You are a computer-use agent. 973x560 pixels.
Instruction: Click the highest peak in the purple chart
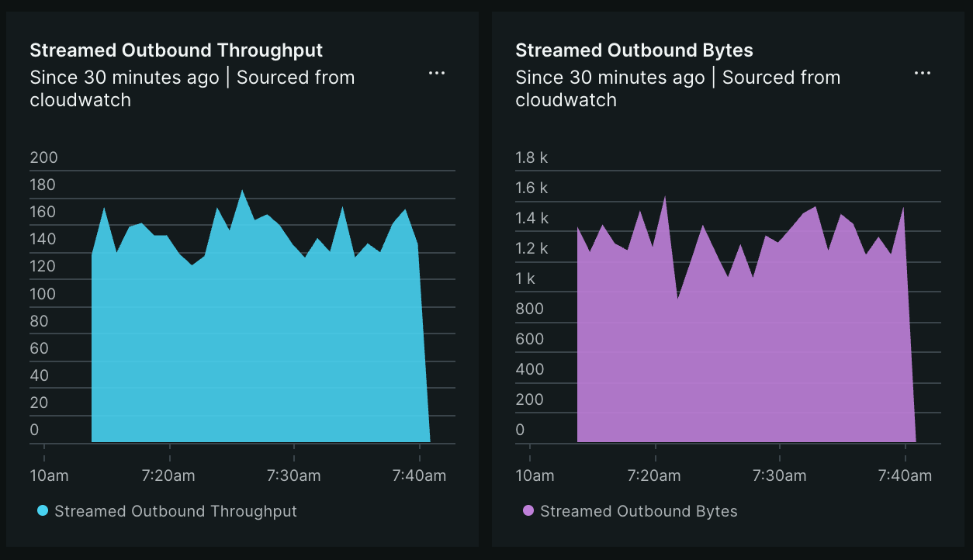(665, 197)
